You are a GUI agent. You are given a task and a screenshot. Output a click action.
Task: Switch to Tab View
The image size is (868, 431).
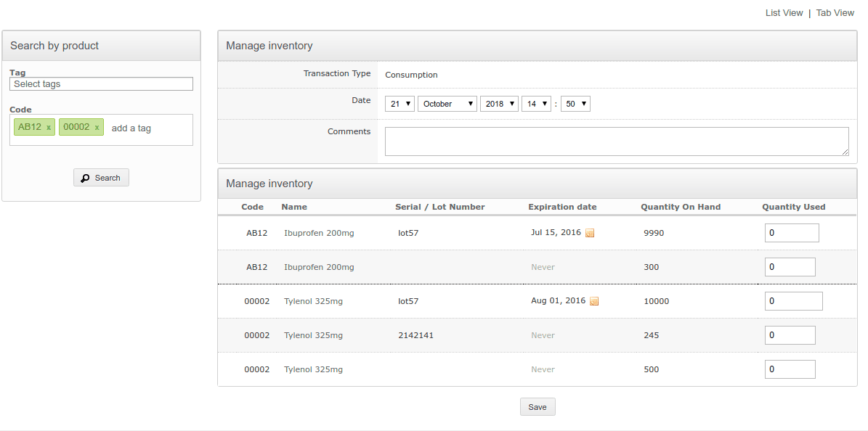click(835, 13)
